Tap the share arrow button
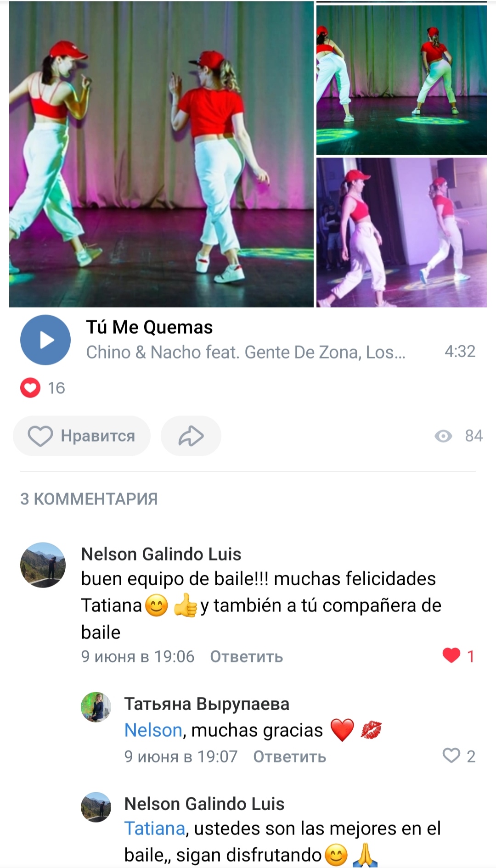This screenshot has height=868, width=496. pos(191,436)
